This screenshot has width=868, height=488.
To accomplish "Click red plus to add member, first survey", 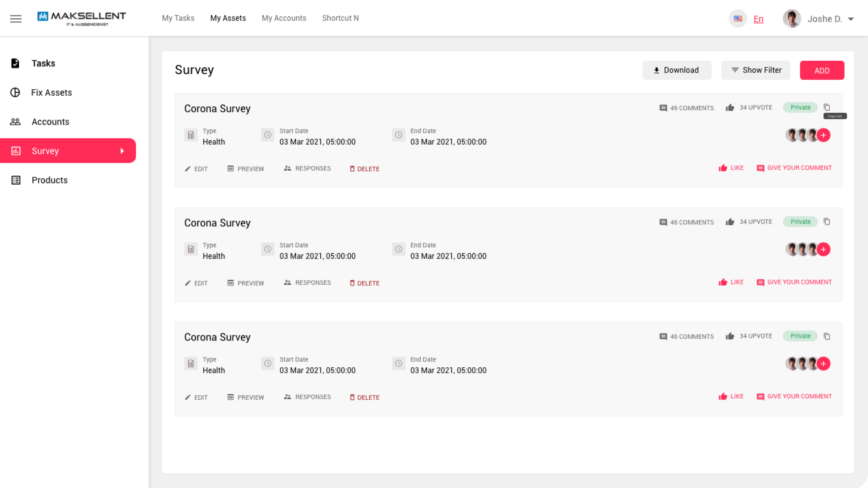I will pyautogui.click(x=824, y=135).
